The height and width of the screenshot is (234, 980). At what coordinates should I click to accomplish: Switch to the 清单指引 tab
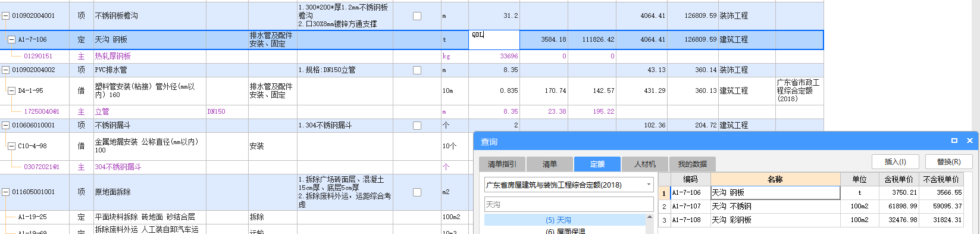(502, 164)
